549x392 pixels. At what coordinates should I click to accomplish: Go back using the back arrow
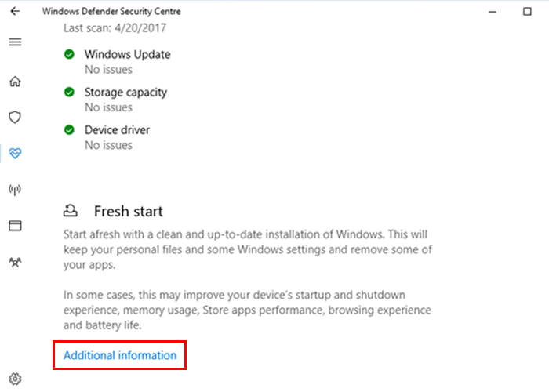(15, 11)
